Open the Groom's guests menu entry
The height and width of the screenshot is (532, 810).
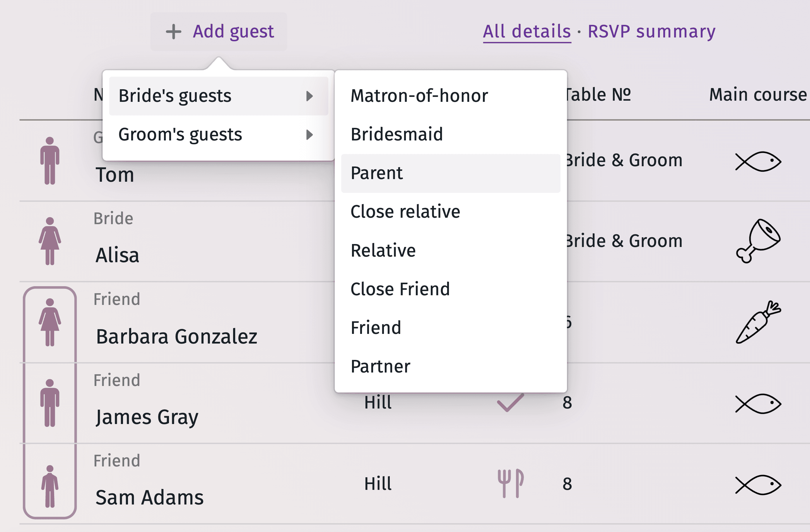coord(180,135)
